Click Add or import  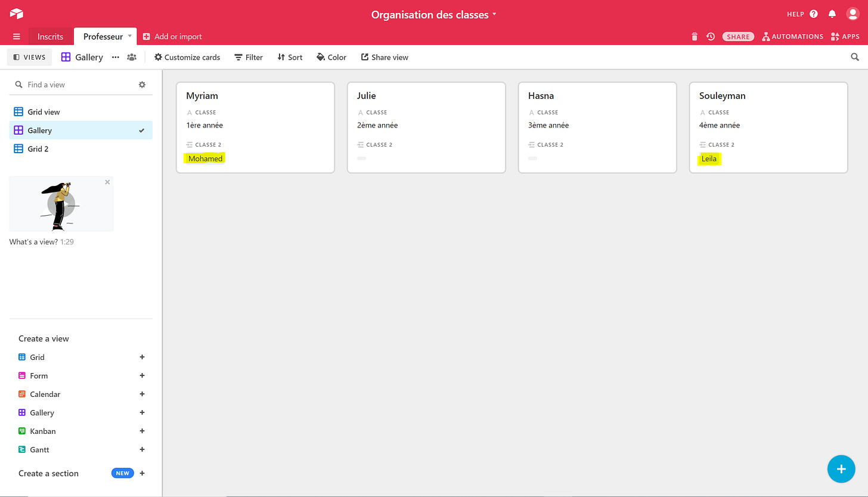(x=172, y=36)
